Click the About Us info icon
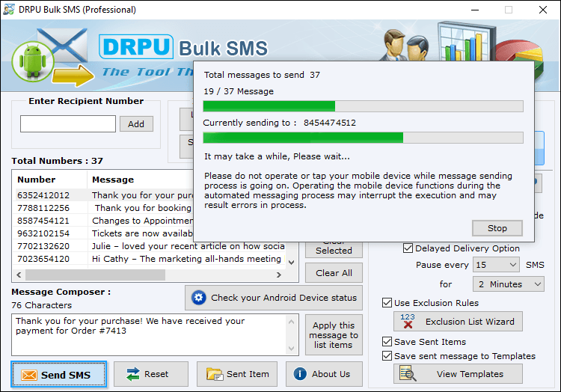The width and height of the screenshot is (561, 392). click(x=300, y=374)
